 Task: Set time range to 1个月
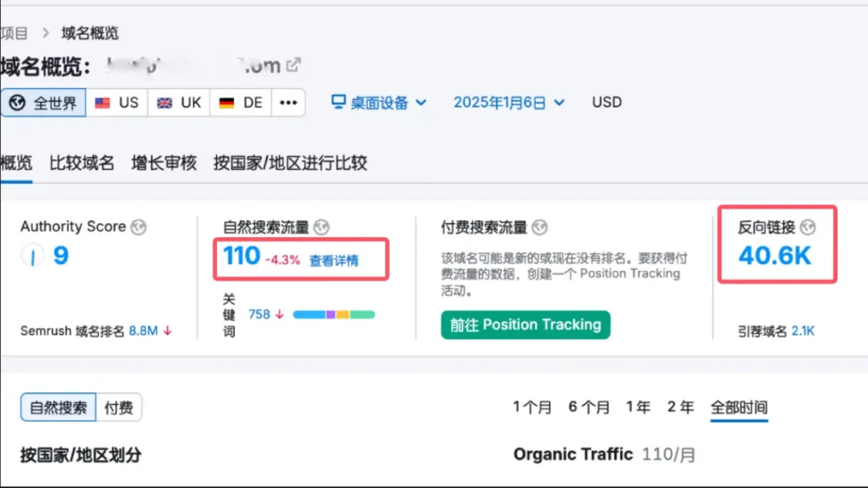[x=532, y=408]
